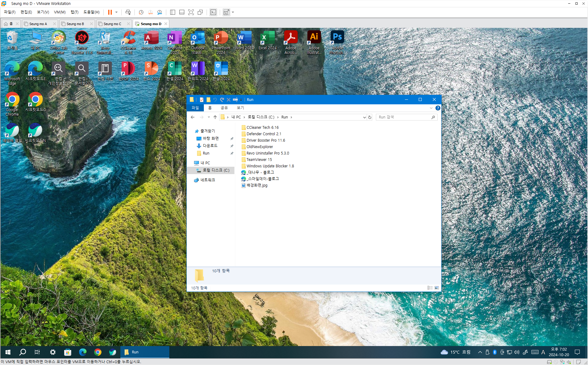The width and height of the screenshot is (588, 365).
Task: Click 로컬 디스크 (C:) in address breadcrumb
Action: 261,117
